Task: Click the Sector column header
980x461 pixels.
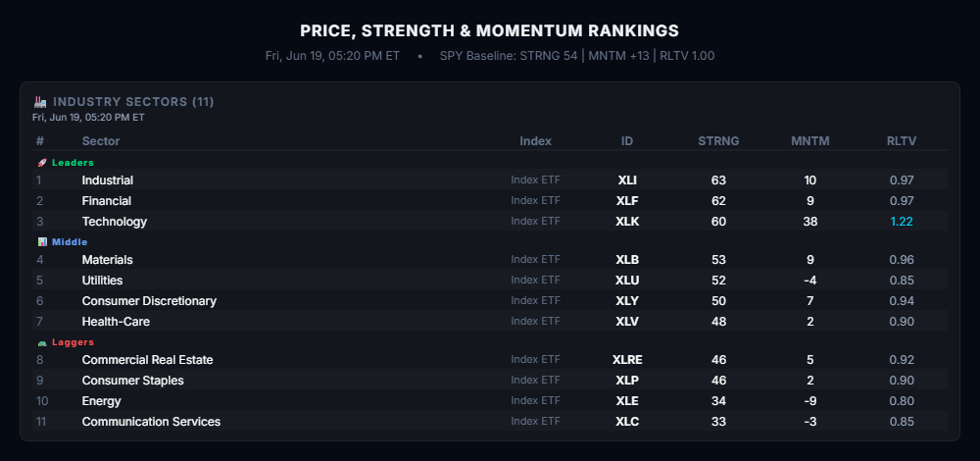Action: click(101, 141)
